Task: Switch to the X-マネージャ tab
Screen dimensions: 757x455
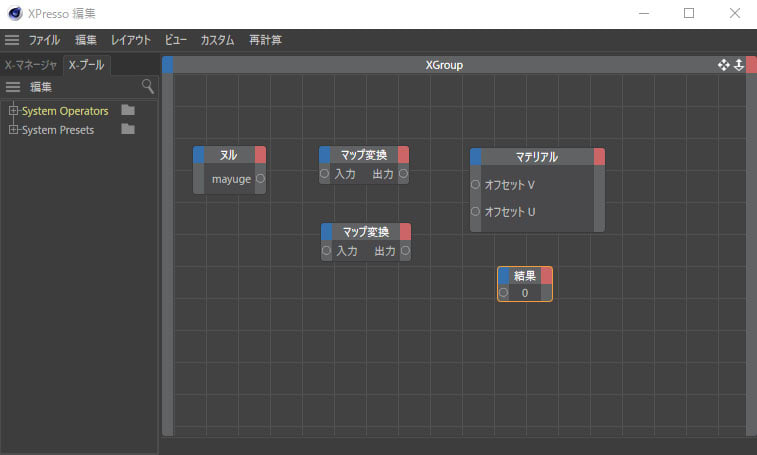Action: pyautogui.click(x=31, y=65)
